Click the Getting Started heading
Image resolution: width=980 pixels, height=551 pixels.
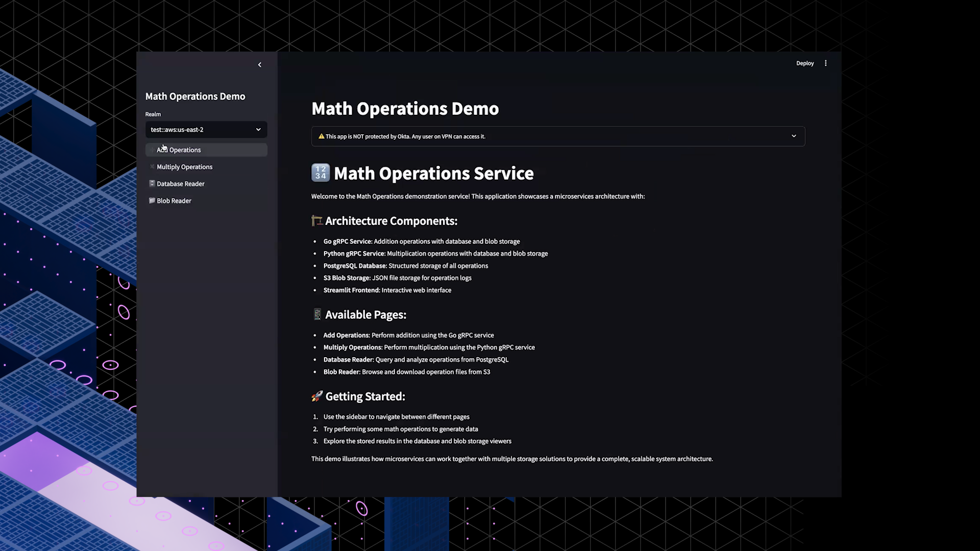click(x=365, y=396)
